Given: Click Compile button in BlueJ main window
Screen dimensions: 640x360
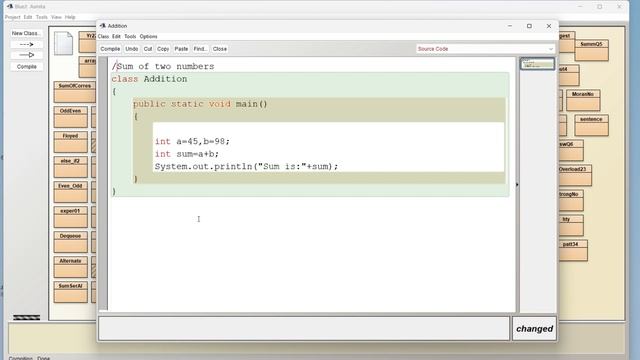Looking at the screenshot, I should coord(27,67).
